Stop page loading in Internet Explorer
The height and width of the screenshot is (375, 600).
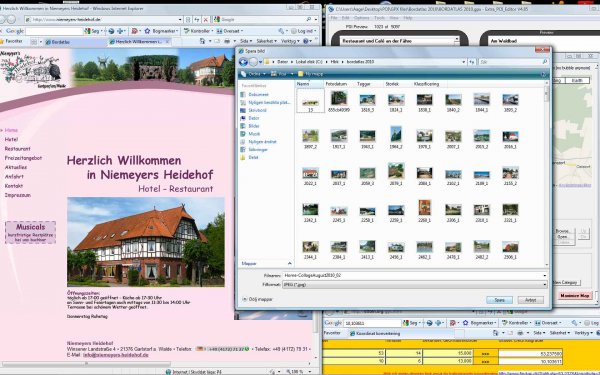point(206,20)
